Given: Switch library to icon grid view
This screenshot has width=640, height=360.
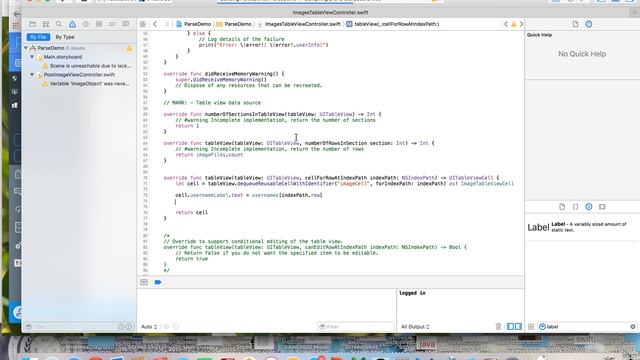Looking at the screenshot, I should point(531,327).
